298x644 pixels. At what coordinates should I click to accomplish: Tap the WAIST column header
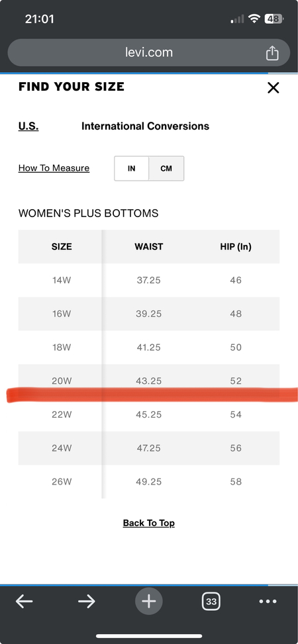(x=149, y=247)
